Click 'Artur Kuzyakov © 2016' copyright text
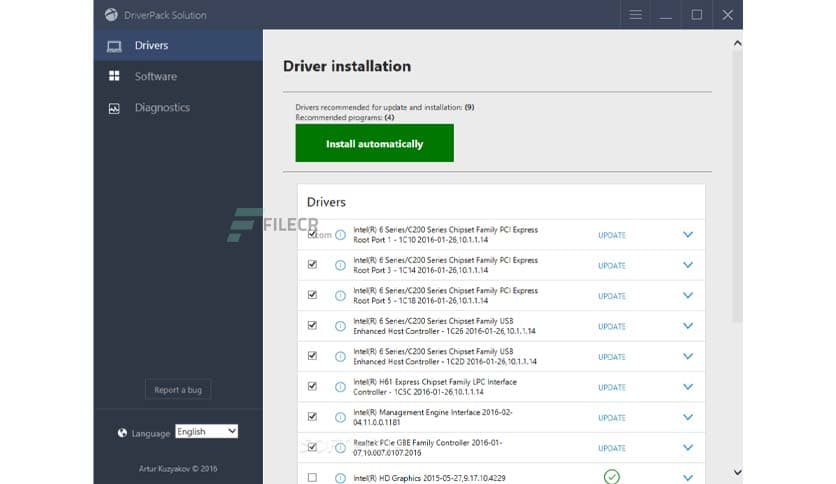The image size is (836, 484). (x=178, y=469)
